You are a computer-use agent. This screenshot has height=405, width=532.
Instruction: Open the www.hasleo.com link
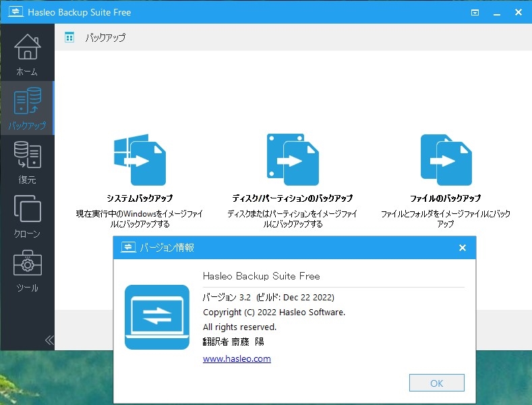click(237, 359)
